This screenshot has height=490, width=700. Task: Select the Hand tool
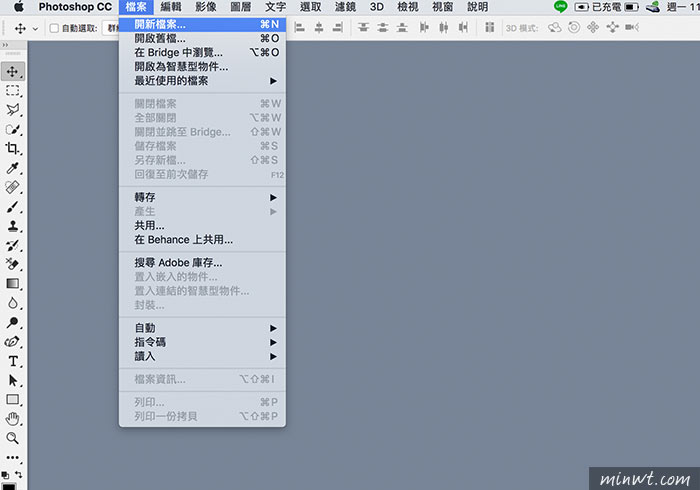click(x=12, y=419)
